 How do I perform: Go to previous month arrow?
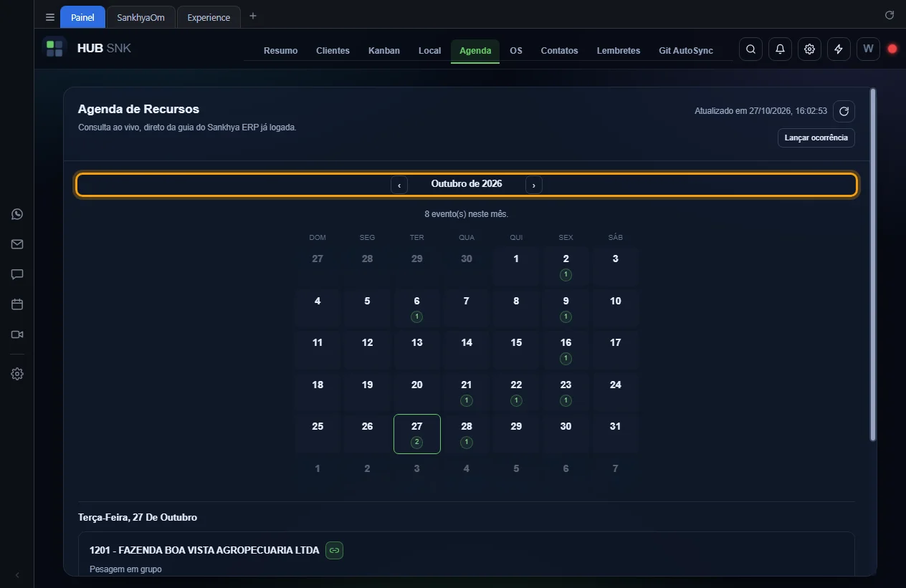tap(399, 185)
